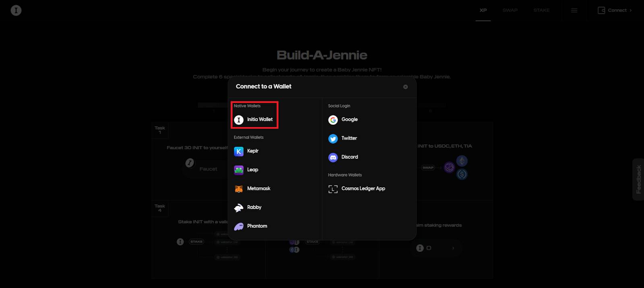Click the SWAP tag beside the token icons
644x288 pixels.
[x=428, y=168]
